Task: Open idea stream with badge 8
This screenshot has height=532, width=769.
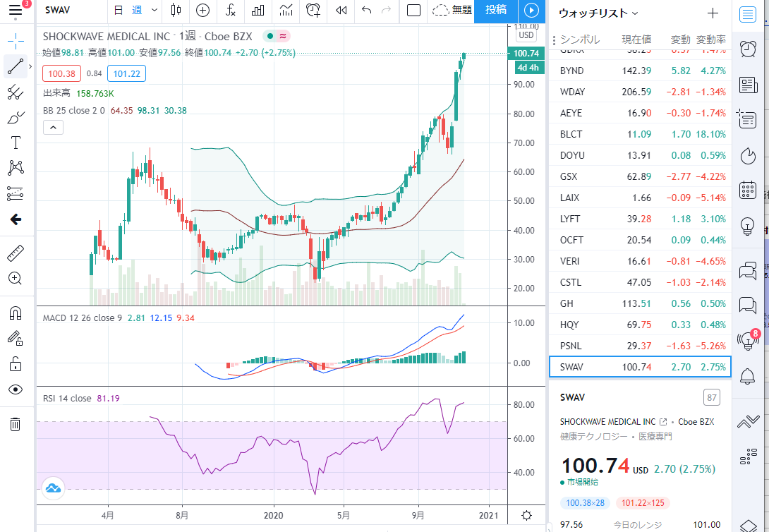Action: pos(748,339)
